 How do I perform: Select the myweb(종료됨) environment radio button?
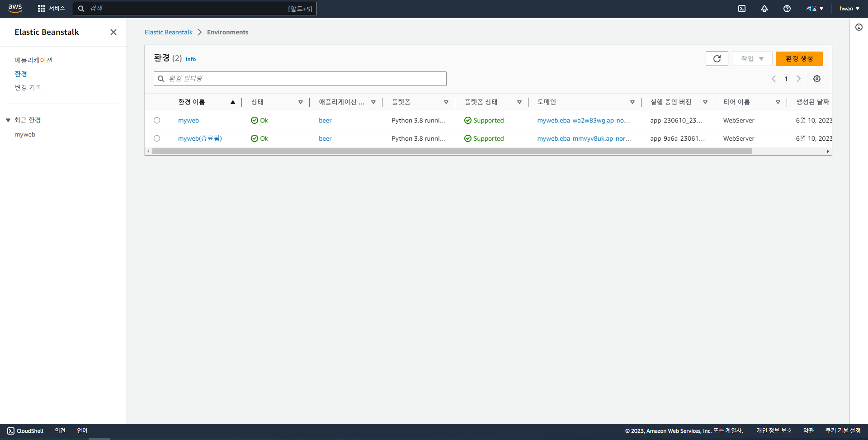157,138
